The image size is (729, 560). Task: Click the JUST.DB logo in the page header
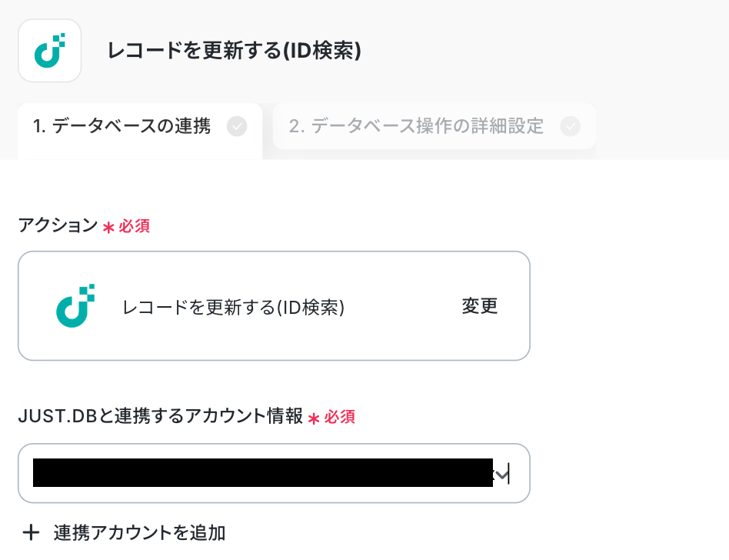coord(49,51)
